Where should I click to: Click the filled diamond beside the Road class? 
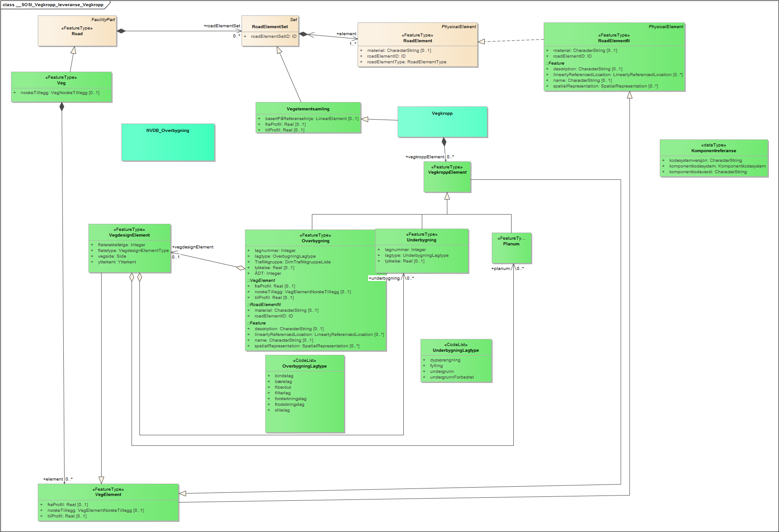121,31
